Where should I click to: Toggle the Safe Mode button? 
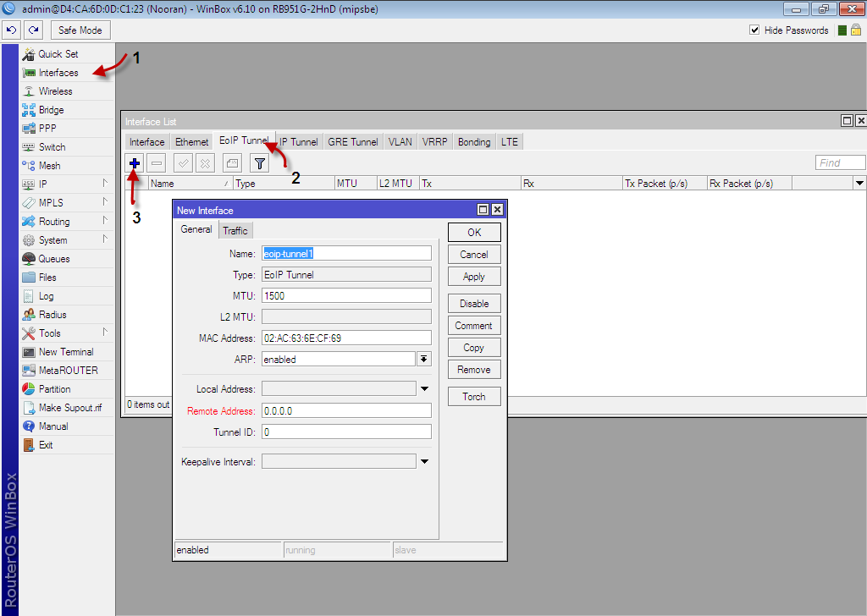(x=80, y=30)
